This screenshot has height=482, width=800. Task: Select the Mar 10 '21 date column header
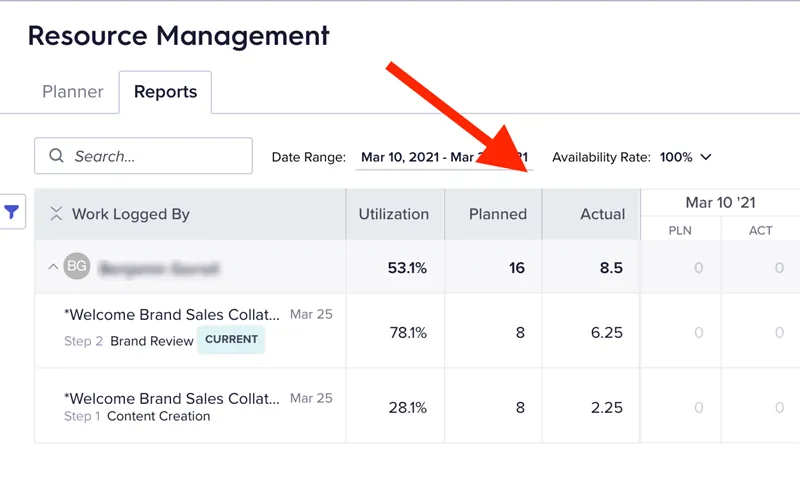(720, 202)
